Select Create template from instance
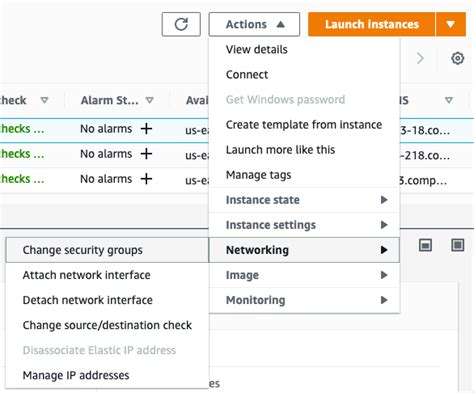This screenshot has width=474, height=393. point(304,125)
